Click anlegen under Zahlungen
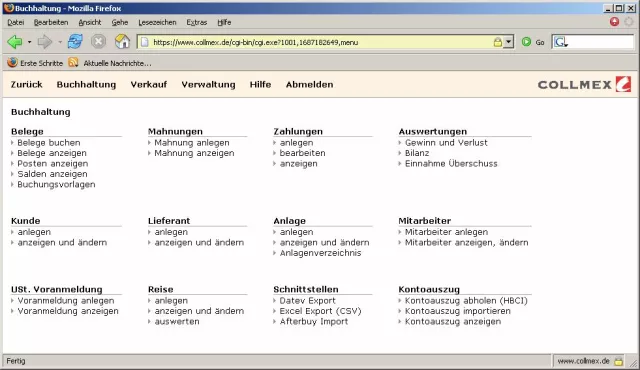The height and width of the screenshot is (370, 640). click(296, 143)
